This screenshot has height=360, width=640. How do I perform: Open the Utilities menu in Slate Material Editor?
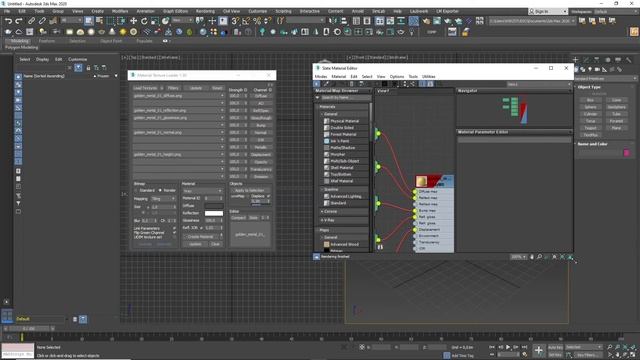coord(428,76)
